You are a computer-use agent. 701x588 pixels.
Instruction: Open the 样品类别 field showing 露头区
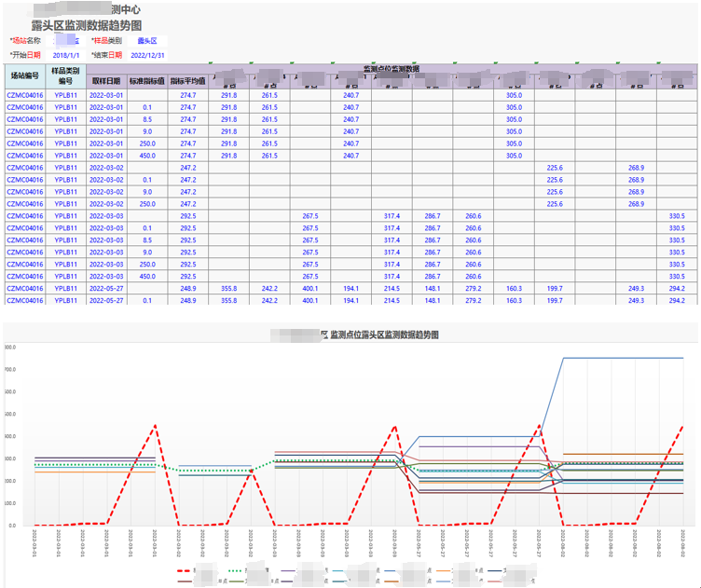coord(147,41)
